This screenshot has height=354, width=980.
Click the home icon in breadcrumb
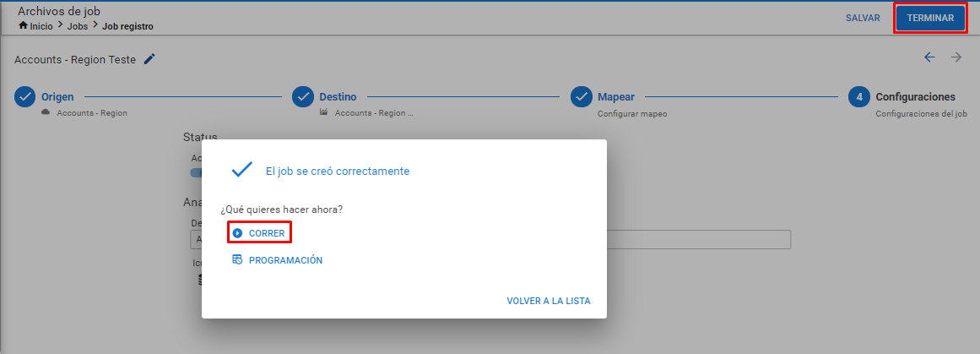tap(23, 25)
